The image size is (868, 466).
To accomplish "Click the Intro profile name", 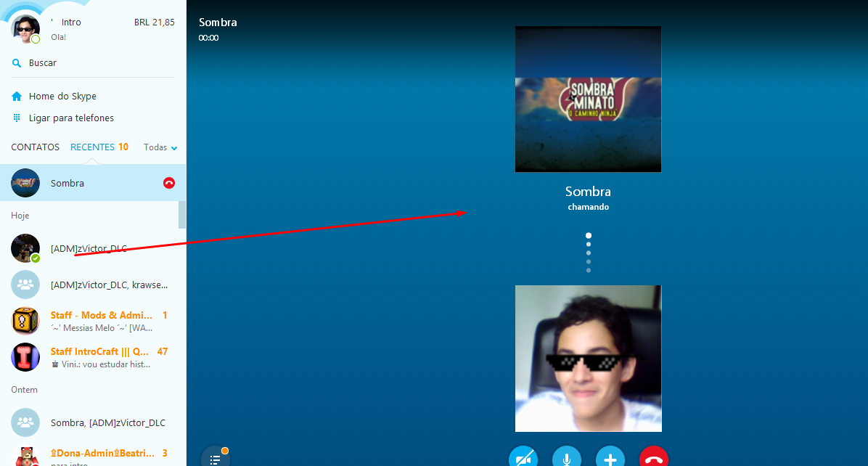I will 71,22.
